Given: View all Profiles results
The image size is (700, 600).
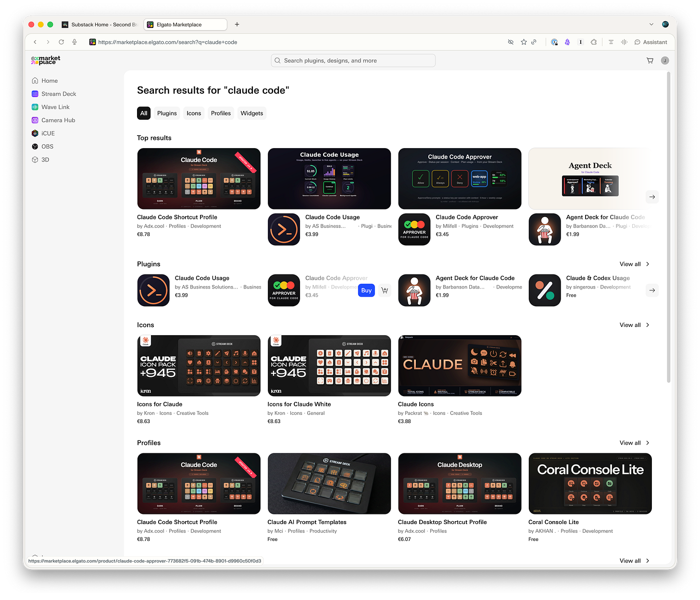Looking at the screenshot, I should [x=635, y=443].
